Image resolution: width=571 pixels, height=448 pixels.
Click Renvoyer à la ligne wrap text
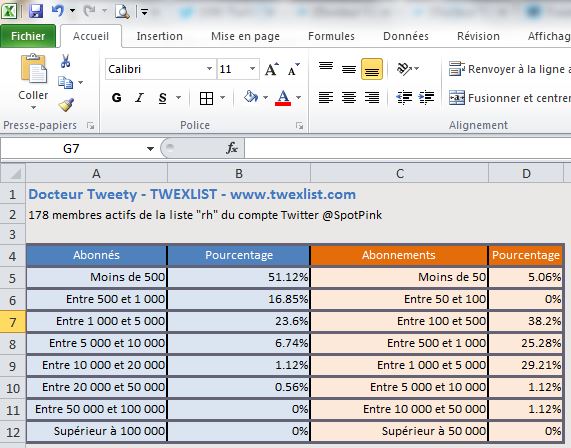coord(509,69)
